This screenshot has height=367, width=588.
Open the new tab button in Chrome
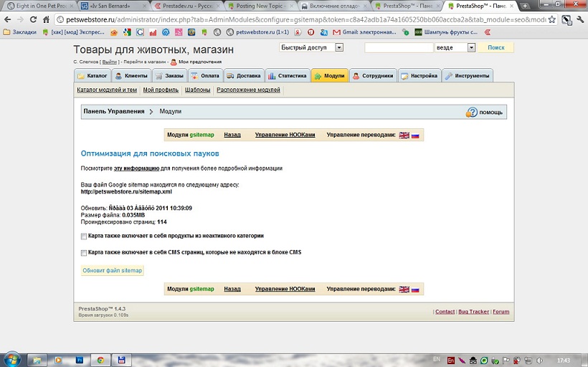(525, 6)
